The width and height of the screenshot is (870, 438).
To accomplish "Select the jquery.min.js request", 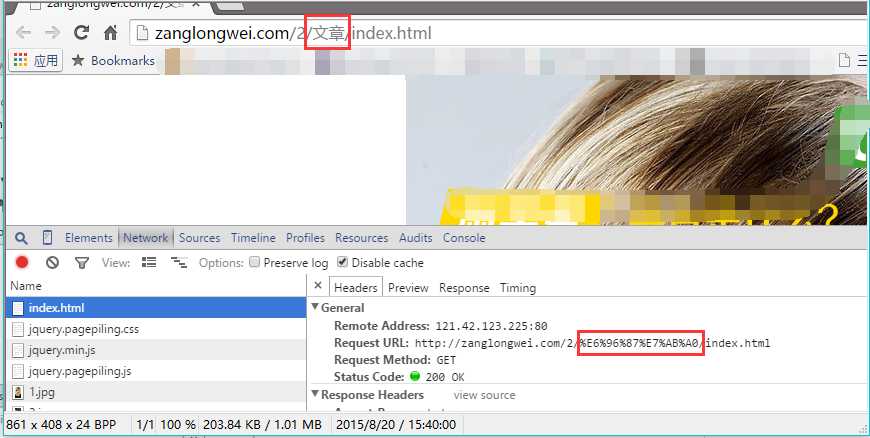I will pos(156,350).
